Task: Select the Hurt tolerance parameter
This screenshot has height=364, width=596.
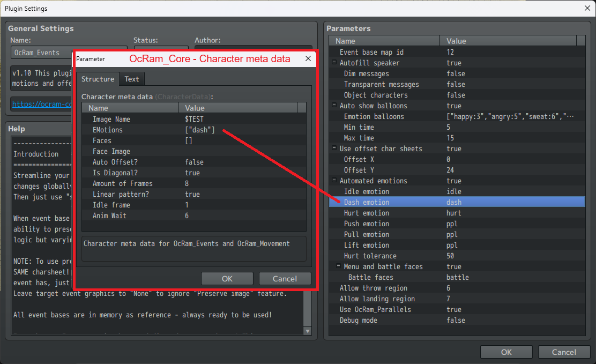Action: (x=457, y=256)
